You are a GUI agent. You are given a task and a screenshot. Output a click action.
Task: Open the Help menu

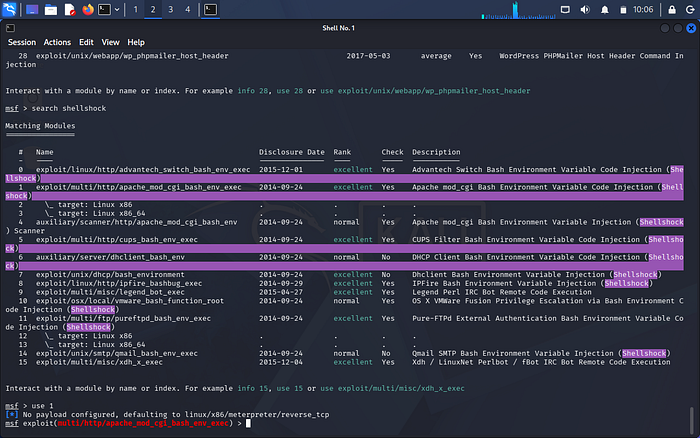tap(136, 42)
